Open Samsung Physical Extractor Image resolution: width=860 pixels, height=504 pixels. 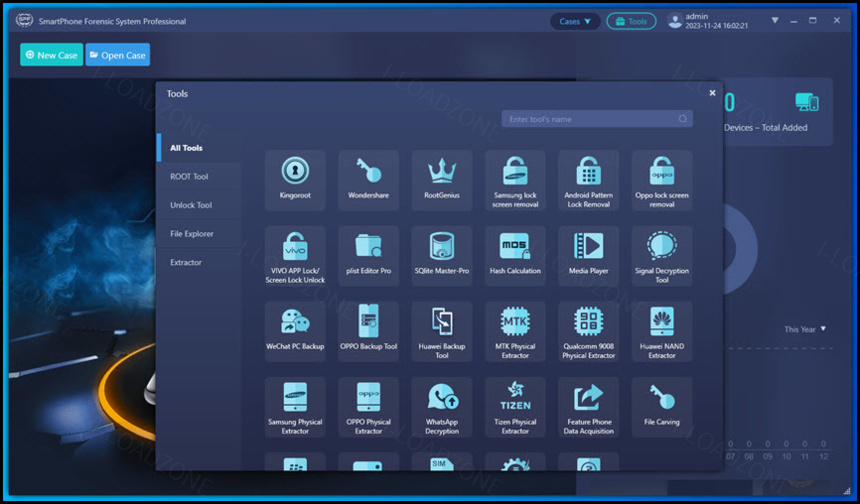coord(295,407)
